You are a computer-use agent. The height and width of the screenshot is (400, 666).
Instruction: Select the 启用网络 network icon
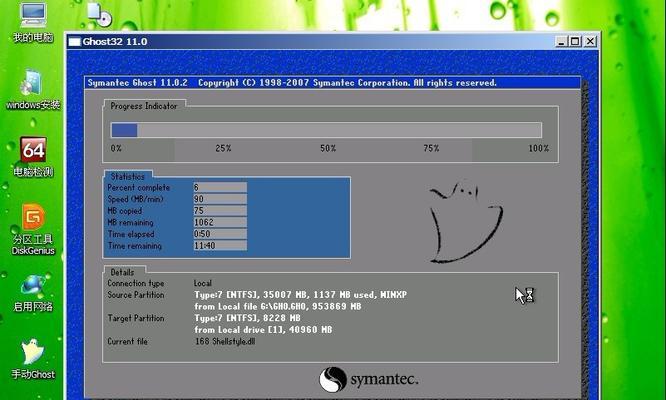(33, 293)
